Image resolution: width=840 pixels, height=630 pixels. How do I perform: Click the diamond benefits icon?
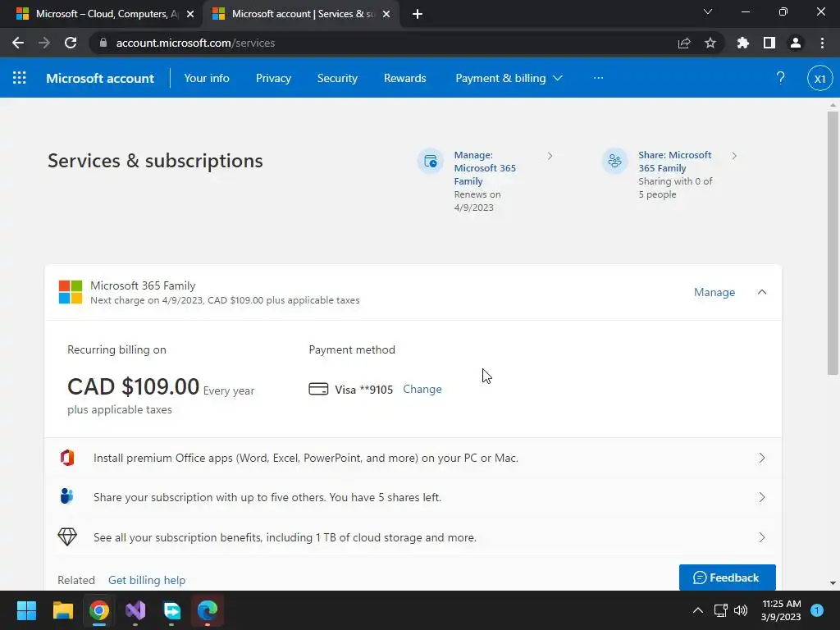[67, 536]
